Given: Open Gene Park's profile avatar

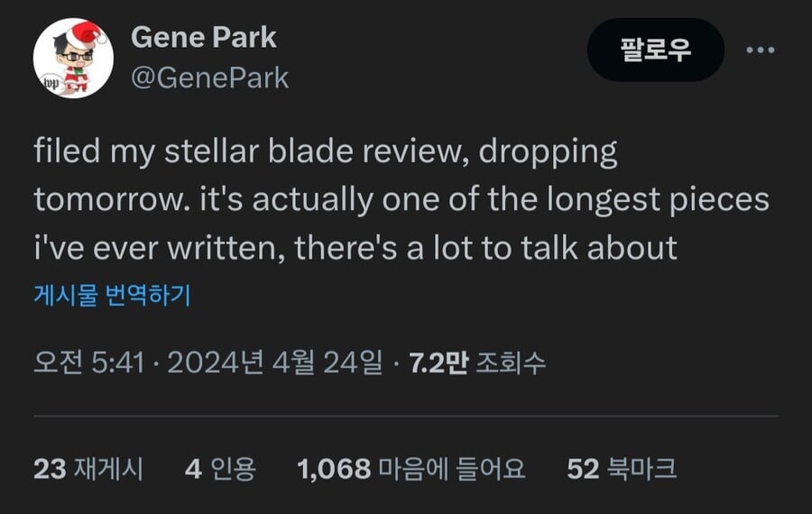Looking at the screenshot, I should tap(74, 58).
